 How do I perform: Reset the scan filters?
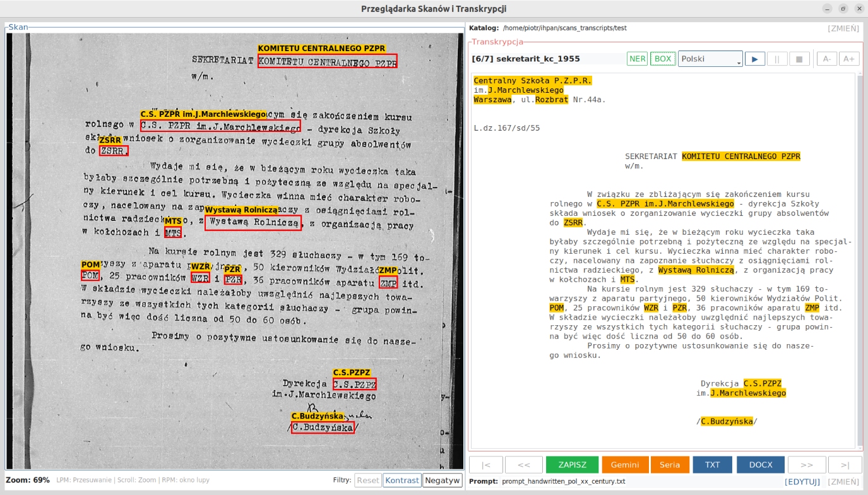[368, 480]
